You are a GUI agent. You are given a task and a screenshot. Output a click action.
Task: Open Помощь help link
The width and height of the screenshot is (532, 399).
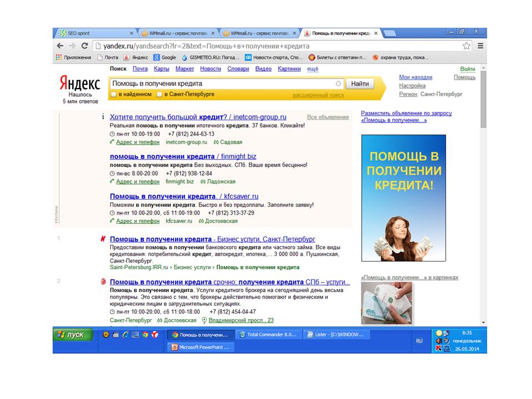(464, 77)
